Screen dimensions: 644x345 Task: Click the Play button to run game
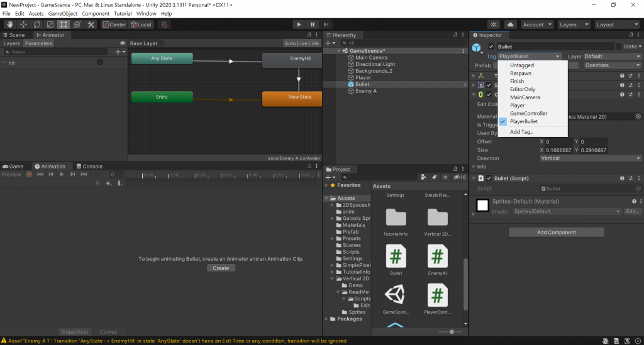pos(299,25)
